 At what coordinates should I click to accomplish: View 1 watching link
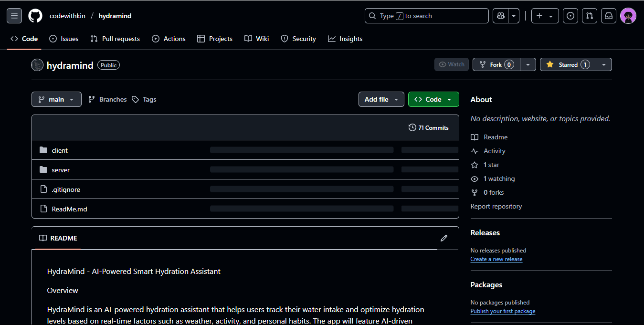(x=493, y=178)
